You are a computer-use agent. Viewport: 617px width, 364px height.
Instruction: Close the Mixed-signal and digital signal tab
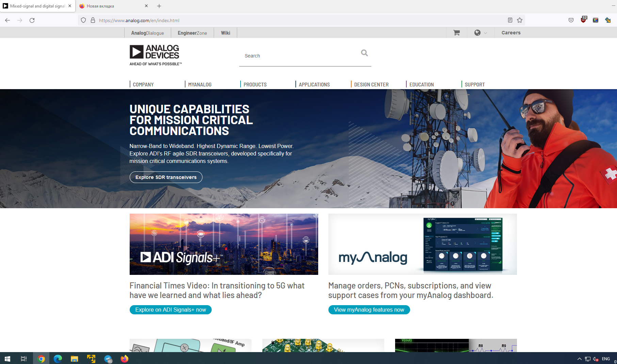tap(70, 6)
